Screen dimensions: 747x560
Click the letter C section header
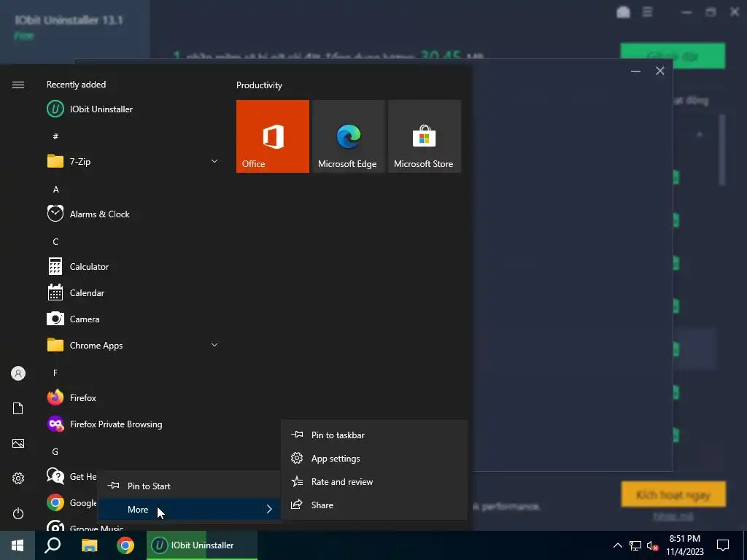55,242
